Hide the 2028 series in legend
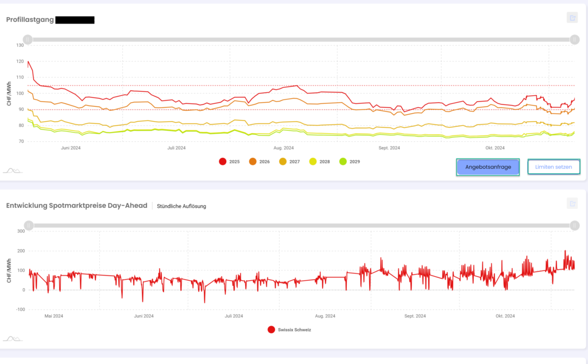588x364 pixels. [319, 161]
